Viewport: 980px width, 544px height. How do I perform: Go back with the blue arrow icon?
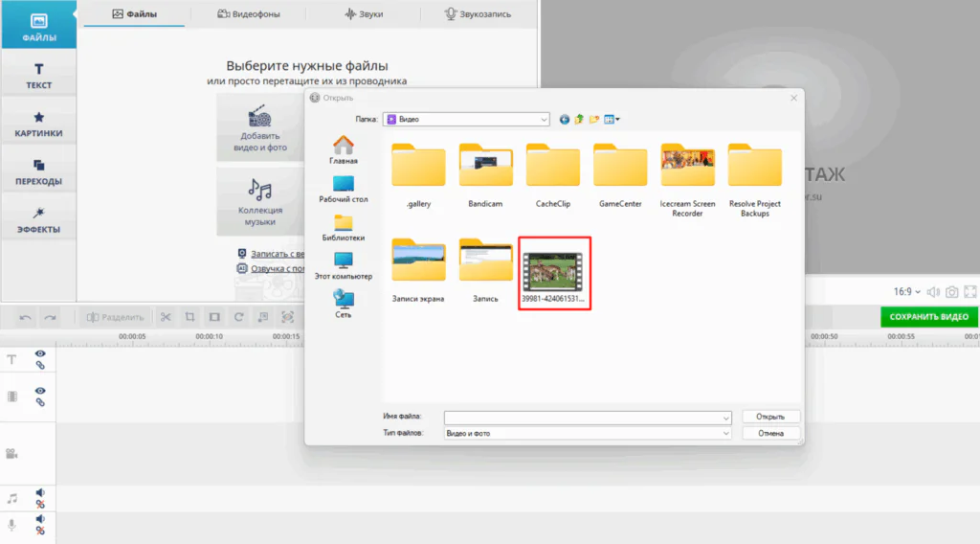coord(565,120)
